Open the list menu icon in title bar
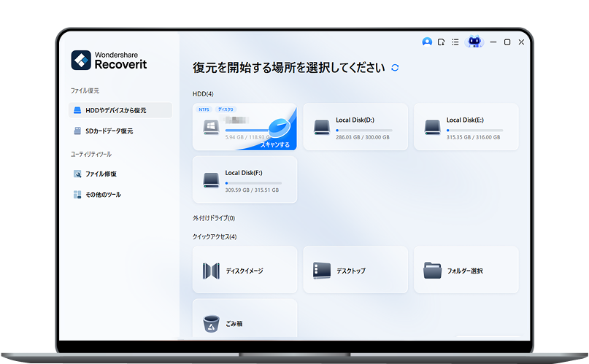 tap(455, 42)
